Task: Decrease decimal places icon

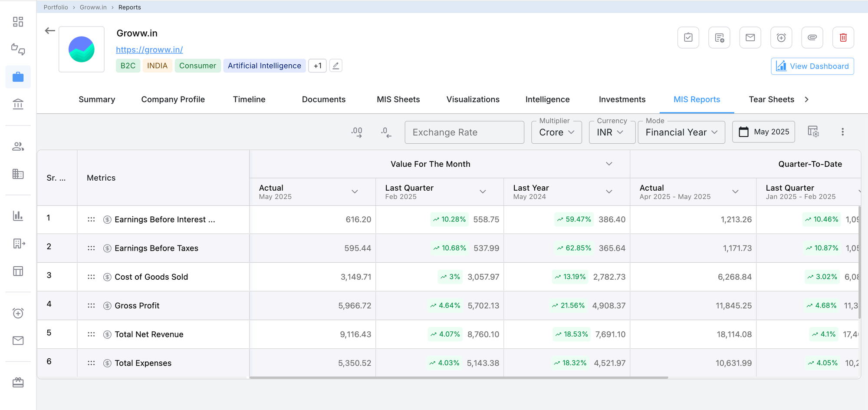Action: coord(386,132)
